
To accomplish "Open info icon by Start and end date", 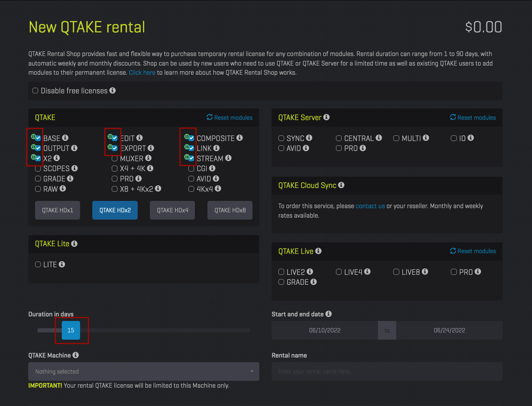I will pyautogui.click(x=329, y=314).
